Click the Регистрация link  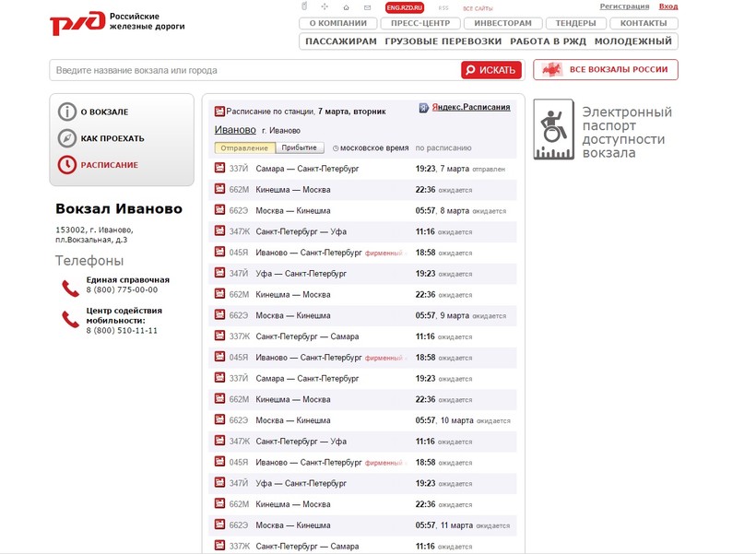click(624, 6)
